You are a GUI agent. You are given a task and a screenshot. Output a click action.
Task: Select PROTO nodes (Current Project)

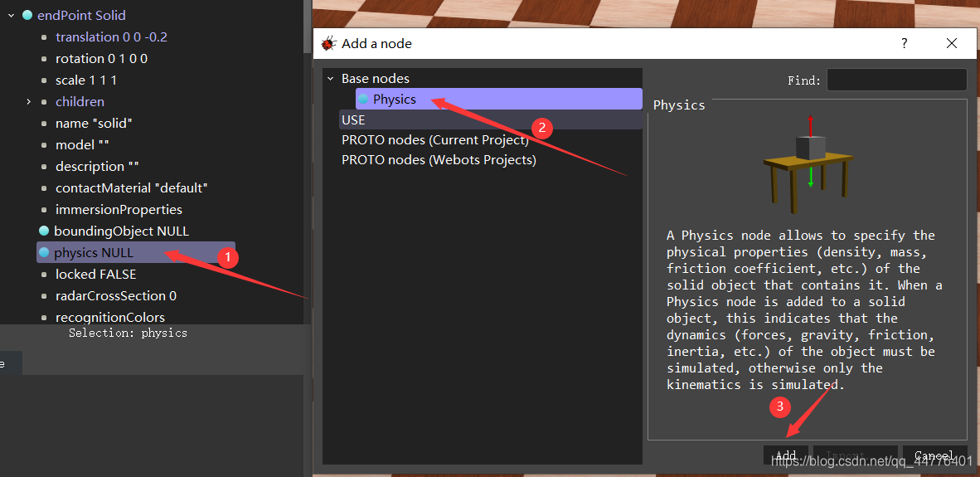tap(435, 140)
